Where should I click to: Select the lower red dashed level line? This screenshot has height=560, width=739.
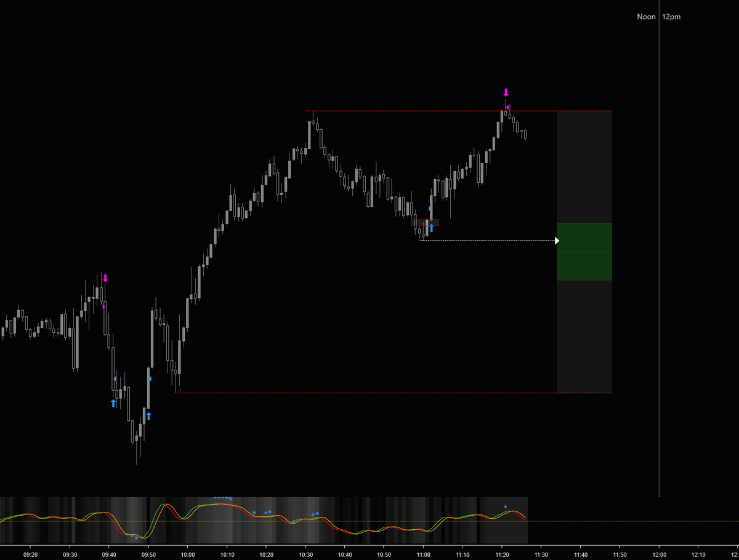pyautogui.click(x=394, y=393)
